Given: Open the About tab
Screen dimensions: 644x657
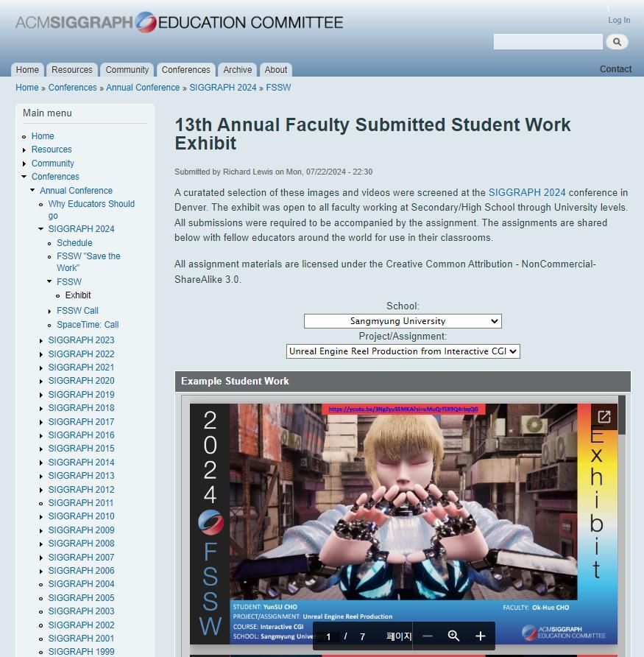Looking at the screenshot, I should tap(275, 69).
